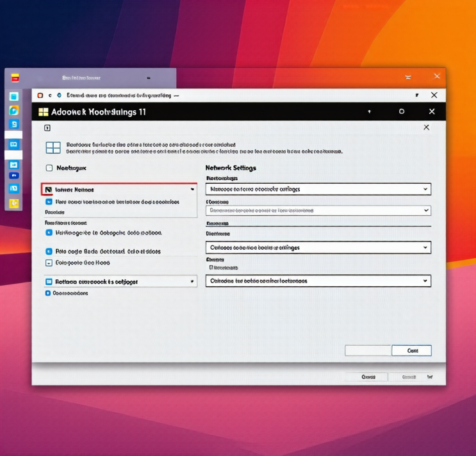Open the first dropdown under Network Settings
This screenshot has height=456, width=476.
click(x=318, y=189)
